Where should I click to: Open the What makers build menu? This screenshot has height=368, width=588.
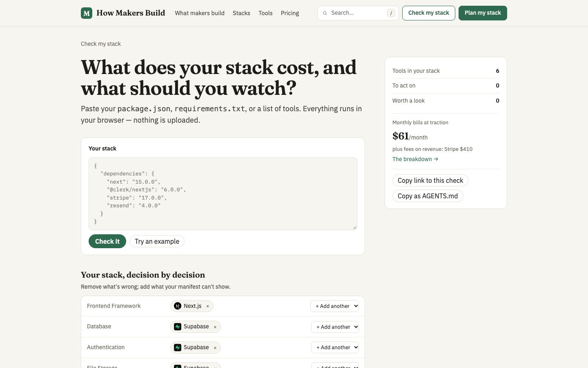200,13
